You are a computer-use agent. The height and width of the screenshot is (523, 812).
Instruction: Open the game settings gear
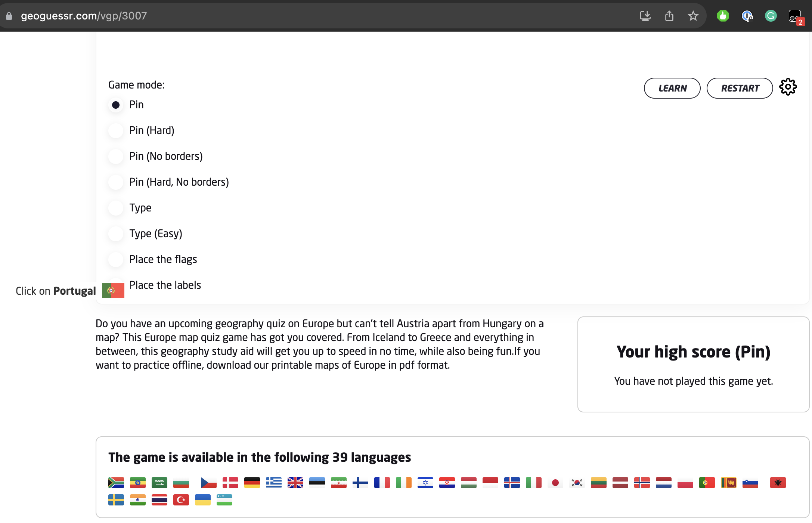pos(788,87)
